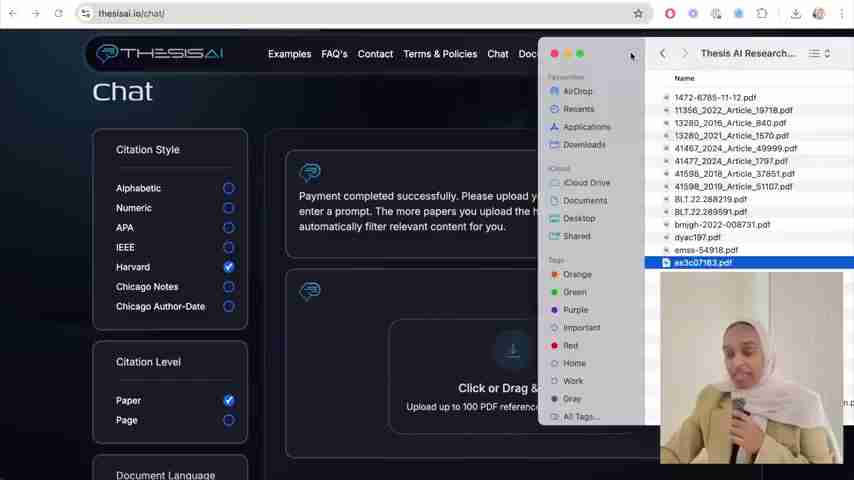This screenshot has height=480, width=854.
Task: Select Page citation level
Action: coord(229,420)
